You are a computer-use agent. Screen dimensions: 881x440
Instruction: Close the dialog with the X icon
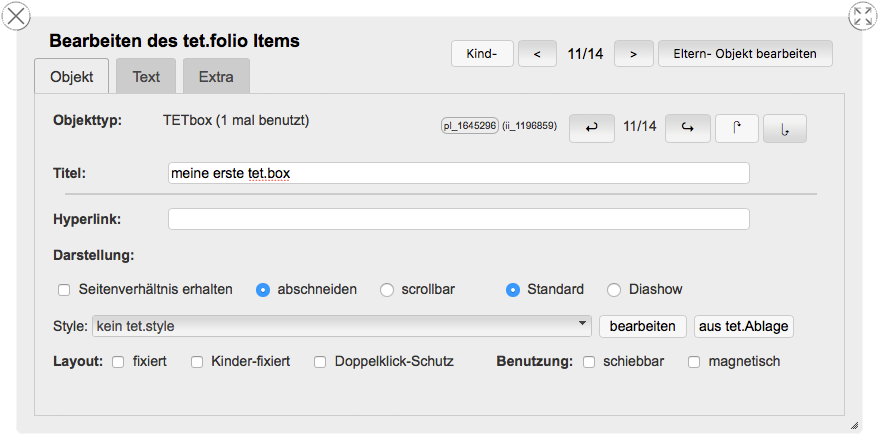click(x=17, y=15)
